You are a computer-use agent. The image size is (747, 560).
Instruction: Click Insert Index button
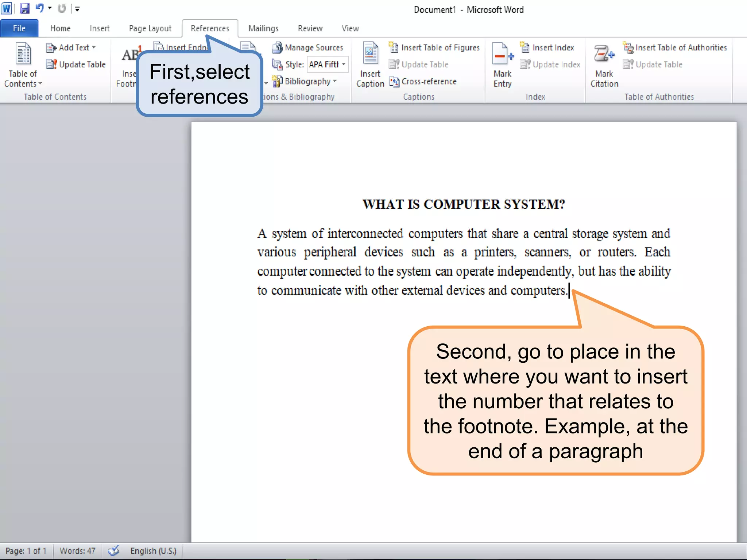[547, 47]
